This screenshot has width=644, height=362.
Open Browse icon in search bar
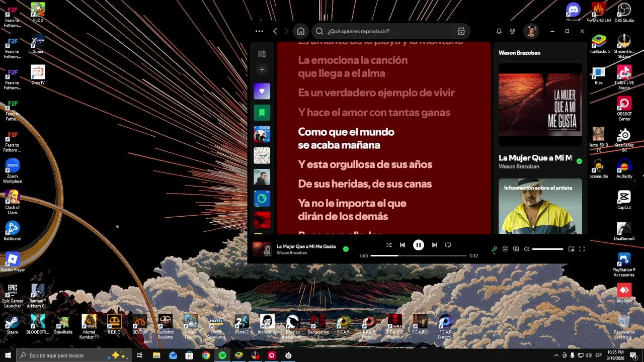pos(461,31)
